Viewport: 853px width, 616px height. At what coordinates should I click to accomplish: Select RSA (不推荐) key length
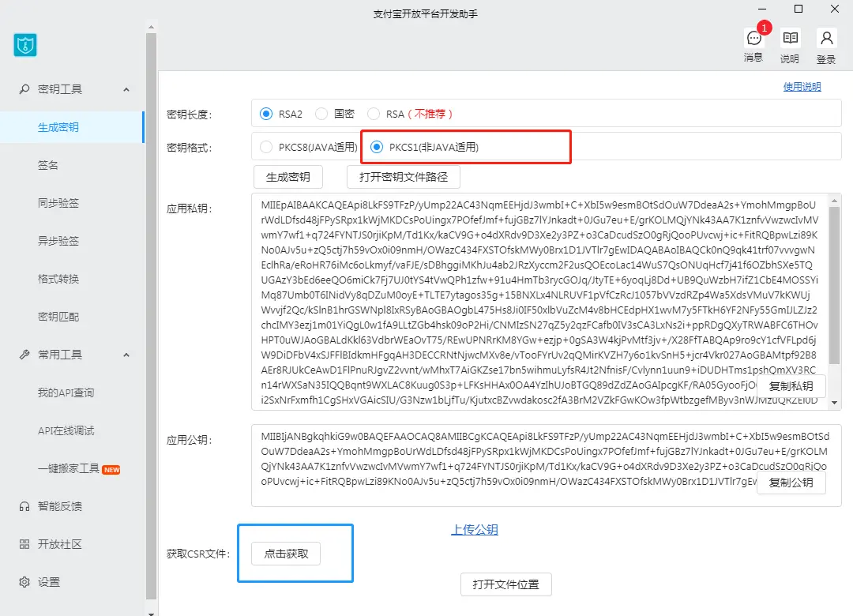point(373,114)
